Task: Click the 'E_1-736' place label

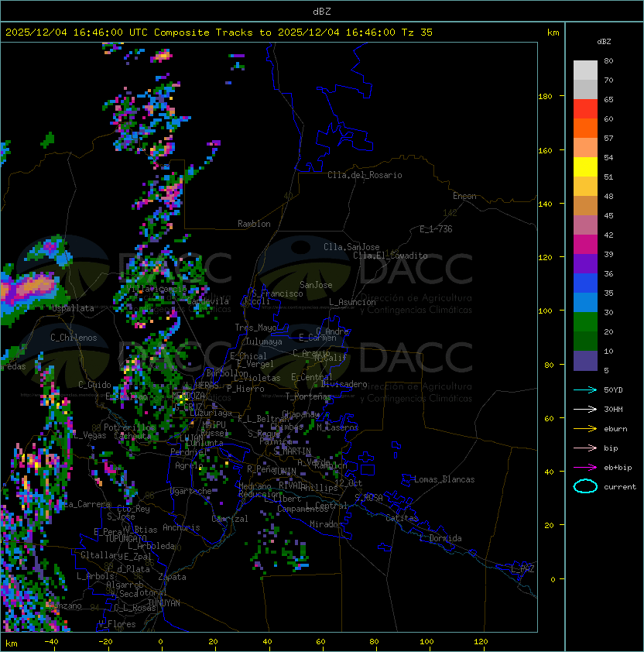Action: [x=436, y=229]
